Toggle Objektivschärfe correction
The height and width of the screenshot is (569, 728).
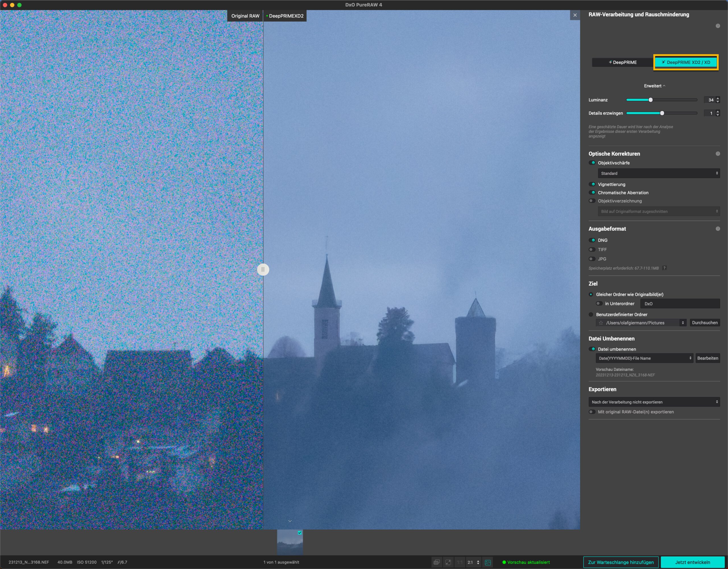592,163
